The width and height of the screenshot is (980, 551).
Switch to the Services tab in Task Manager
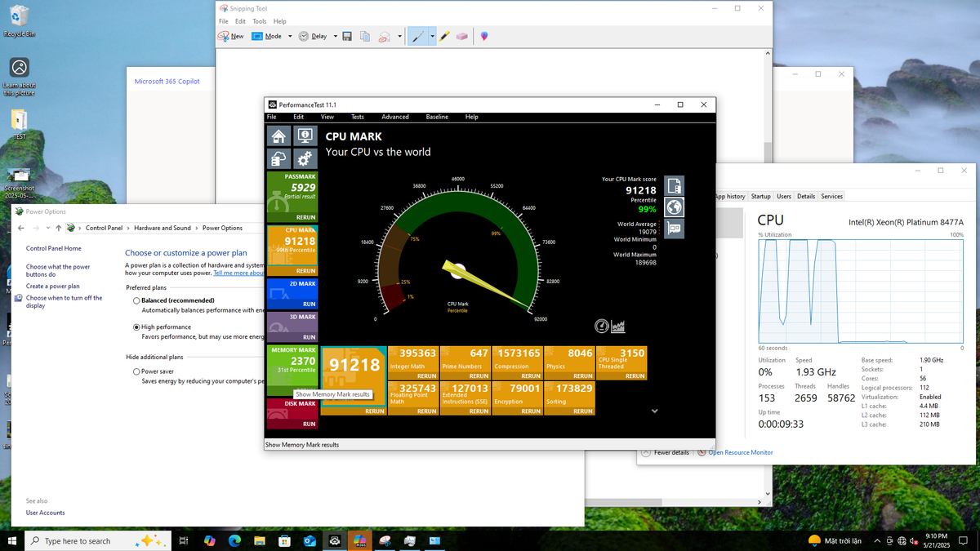831,196
